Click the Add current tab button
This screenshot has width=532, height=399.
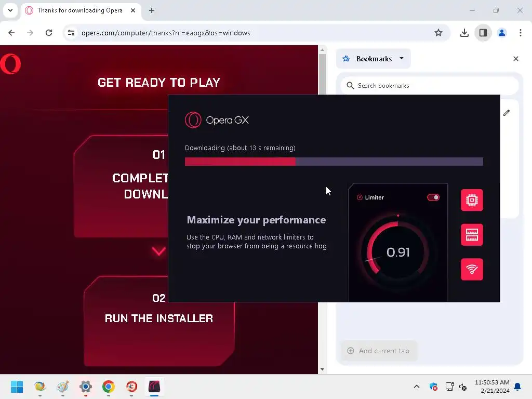pyautogui.click(x=379, y=351)
